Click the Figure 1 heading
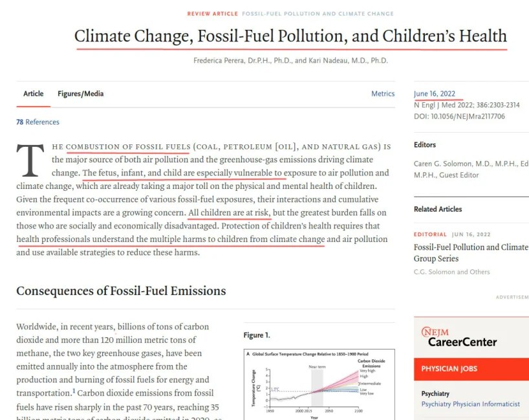The width and height of the screenshot is (529, 420). [257, 335]
